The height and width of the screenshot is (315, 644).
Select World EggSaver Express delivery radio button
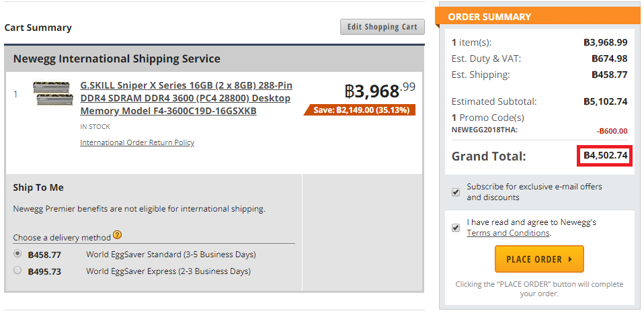17,270
